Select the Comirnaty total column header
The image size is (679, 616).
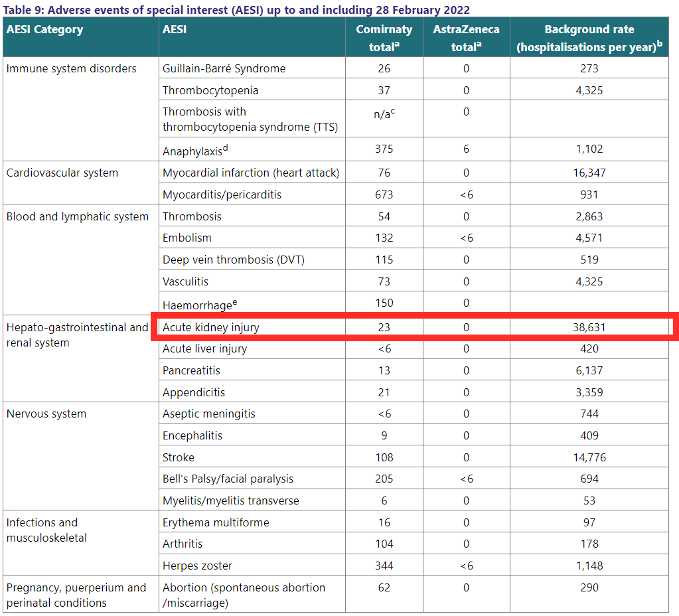384,38
